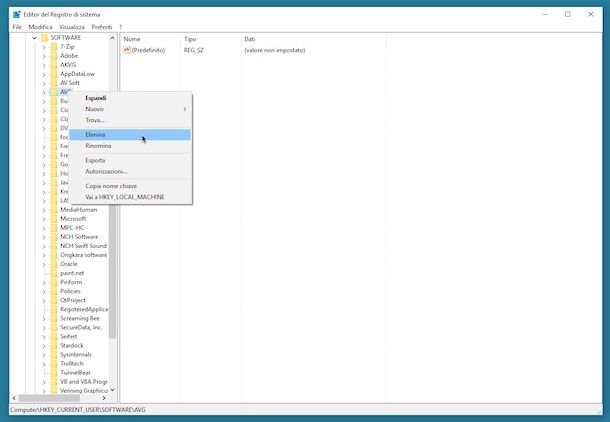Expand the Oracle key

[44, 264]
